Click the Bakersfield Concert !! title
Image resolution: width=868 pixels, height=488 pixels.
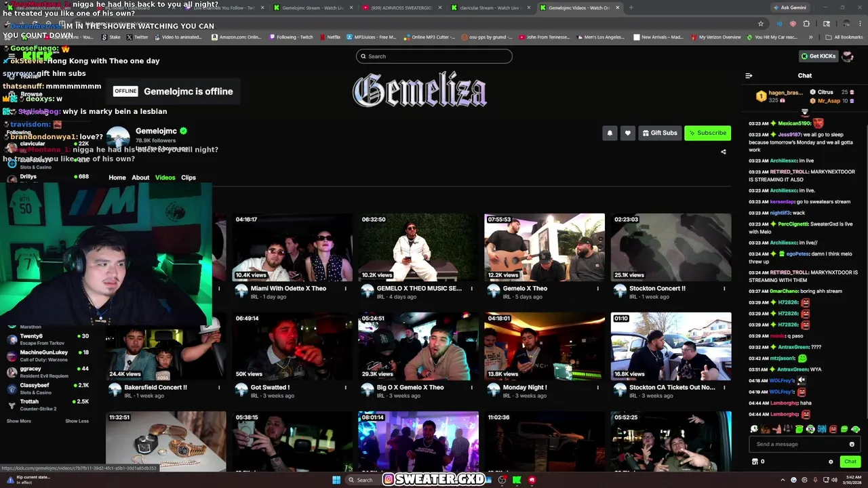pyautogui.click(x=155, y=388)
